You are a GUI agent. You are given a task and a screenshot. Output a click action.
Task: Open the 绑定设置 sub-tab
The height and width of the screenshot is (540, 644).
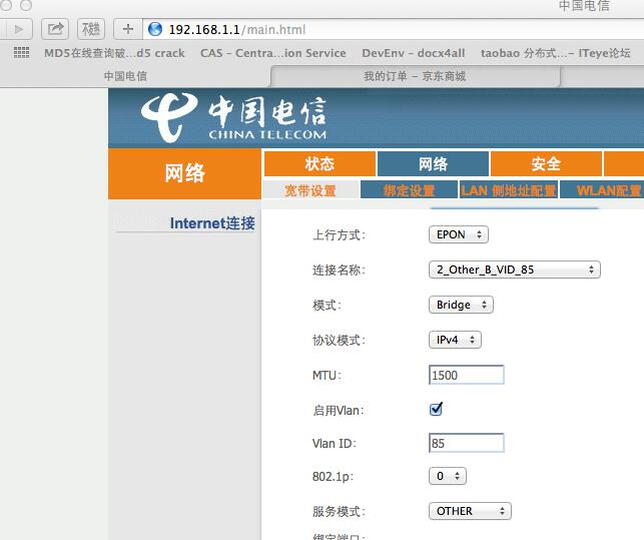(409, 191)
